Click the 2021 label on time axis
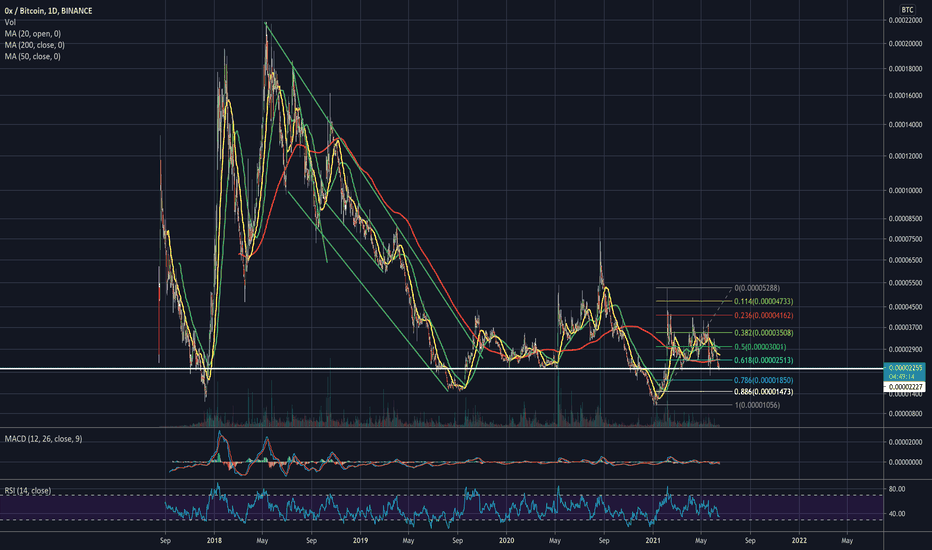The image size is (932, 550). pos(653,541)
